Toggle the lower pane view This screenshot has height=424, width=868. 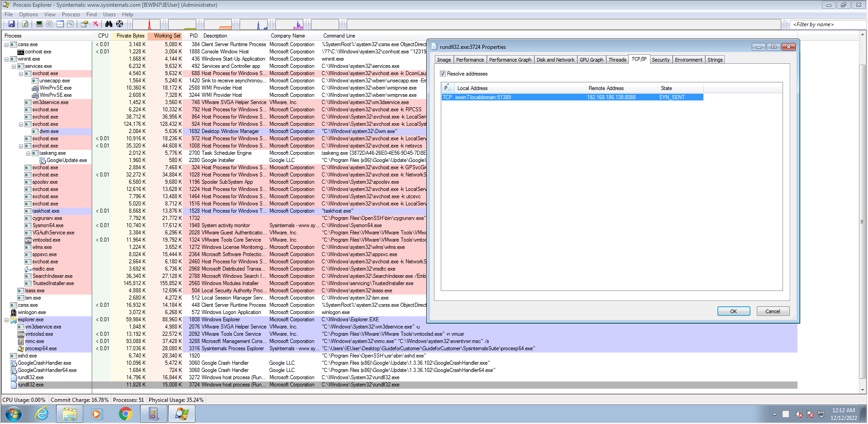[60, 24]
